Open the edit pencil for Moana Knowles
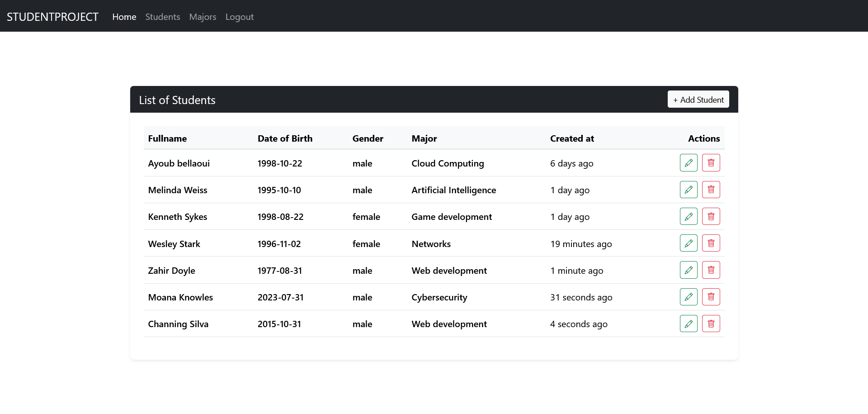This screenshot has width=868, height=414. pyautogui.click(x=688, y=297)
